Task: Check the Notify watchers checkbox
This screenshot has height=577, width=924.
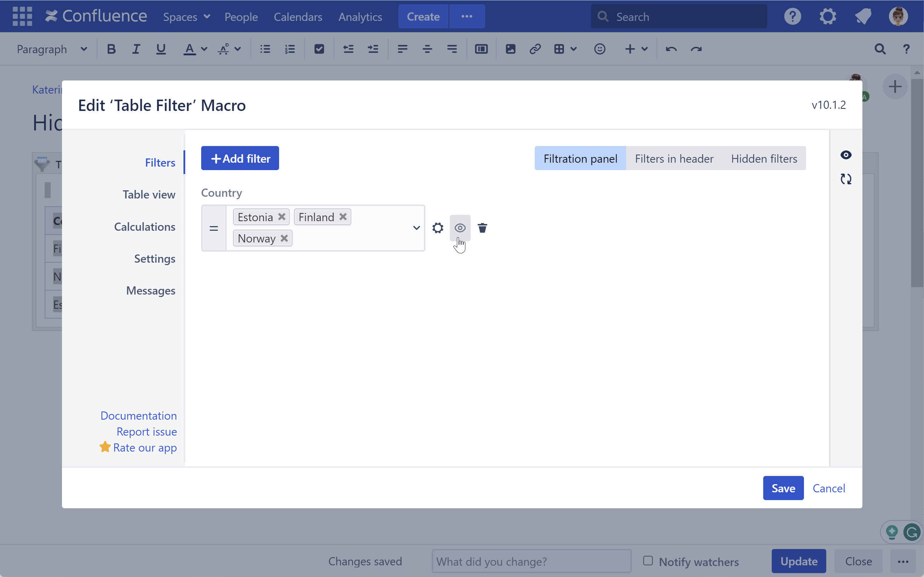Action: click(x=647, y=561)
